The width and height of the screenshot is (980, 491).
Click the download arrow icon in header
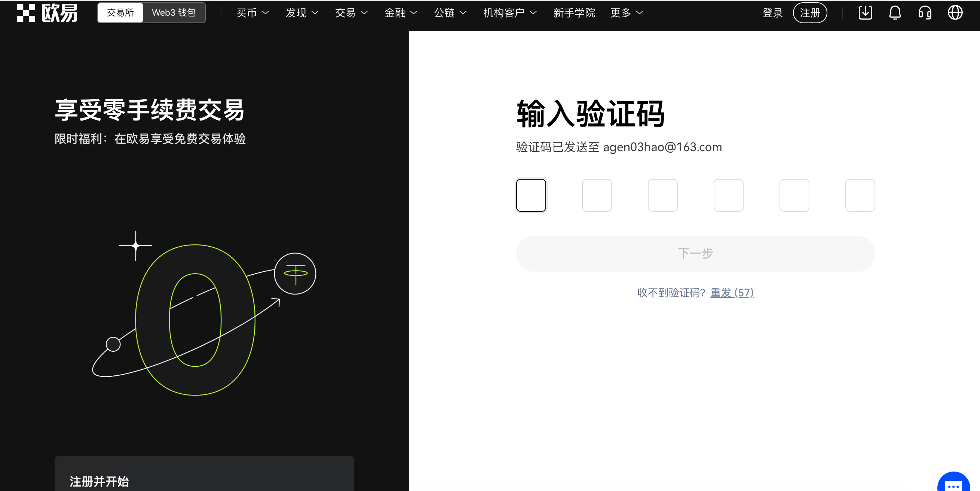tap(865, 13)
